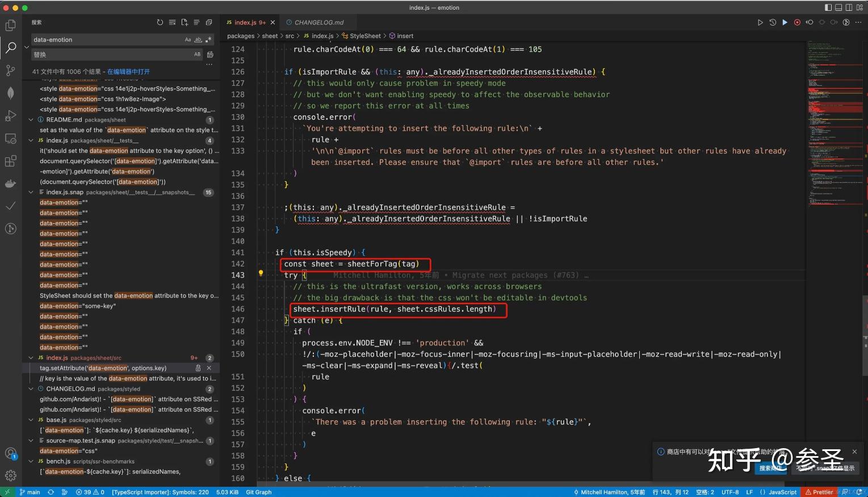Toggle Use Regular Expression in search box

click(208, 40)
